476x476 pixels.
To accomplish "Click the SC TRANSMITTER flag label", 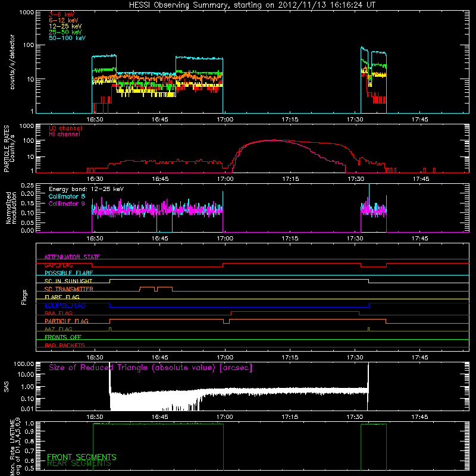I will pyautogui.click(x=69, y=289).
